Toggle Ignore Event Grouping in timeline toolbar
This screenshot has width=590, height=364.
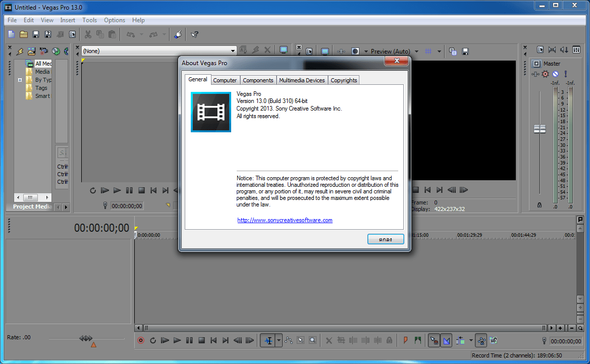[x=493, y=341]
